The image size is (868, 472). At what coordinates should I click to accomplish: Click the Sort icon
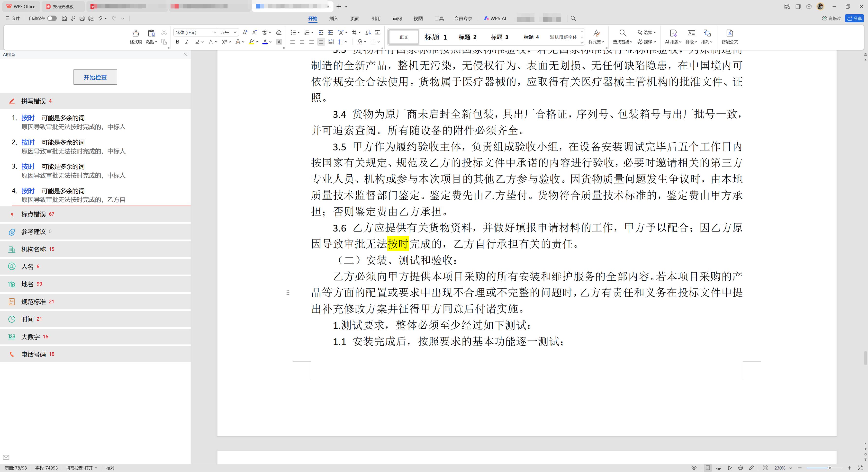(368, 32)
